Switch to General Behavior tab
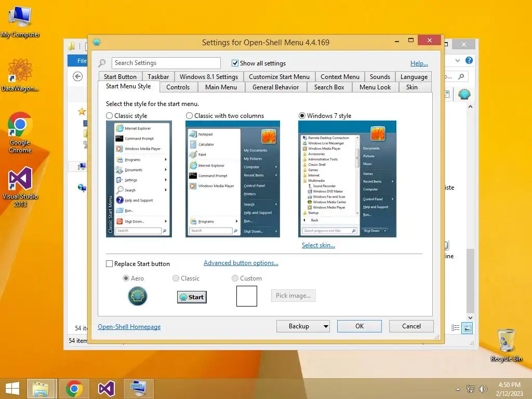 [275, 87]
